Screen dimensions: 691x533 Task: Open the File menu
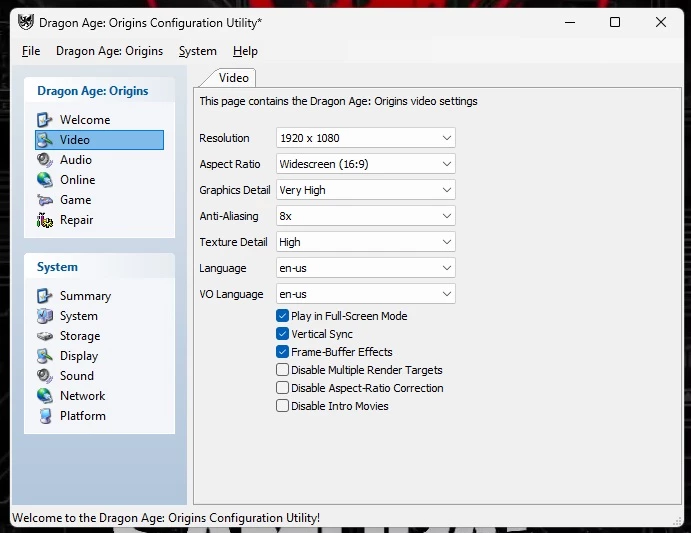point(31,51)
